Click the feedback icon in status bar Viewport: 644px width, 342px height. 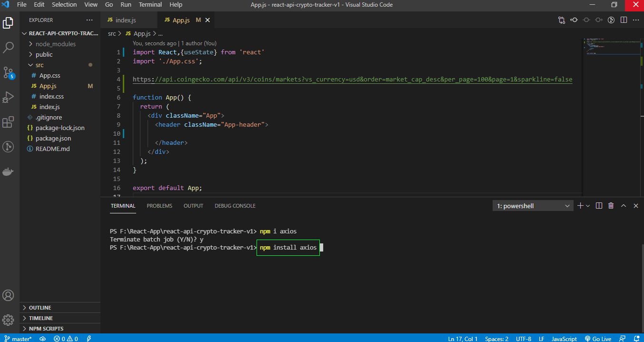[622, 339]
